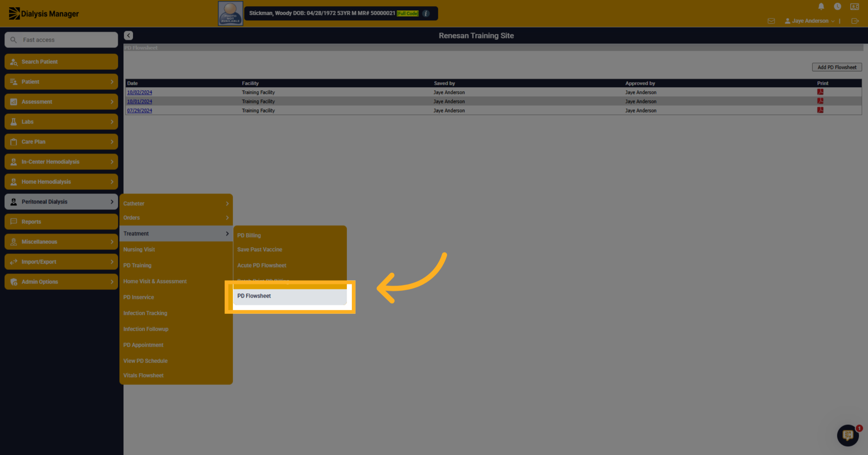Open the chat support bubble
This screenshot has width=868, height=455.
(x=848, y=435)
